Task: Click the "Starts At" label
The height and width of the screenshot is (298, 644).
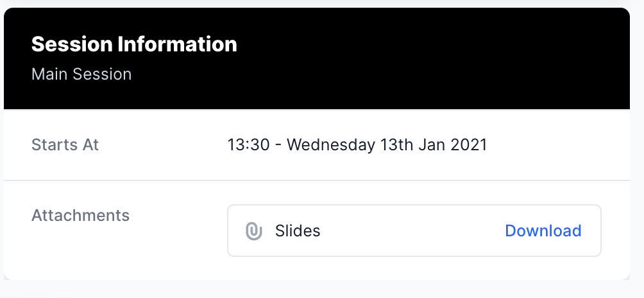Action: click(65, 145)
